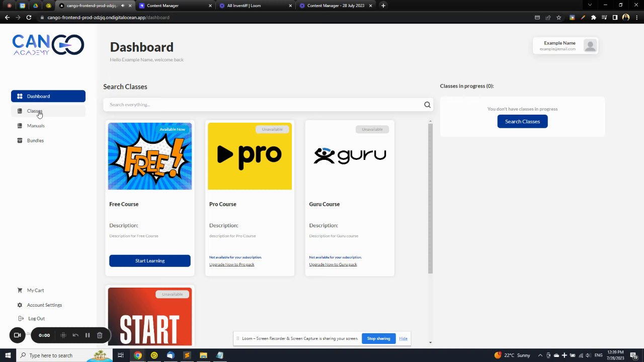
Task: Click the Log Out icon
Action: (21, 318)
